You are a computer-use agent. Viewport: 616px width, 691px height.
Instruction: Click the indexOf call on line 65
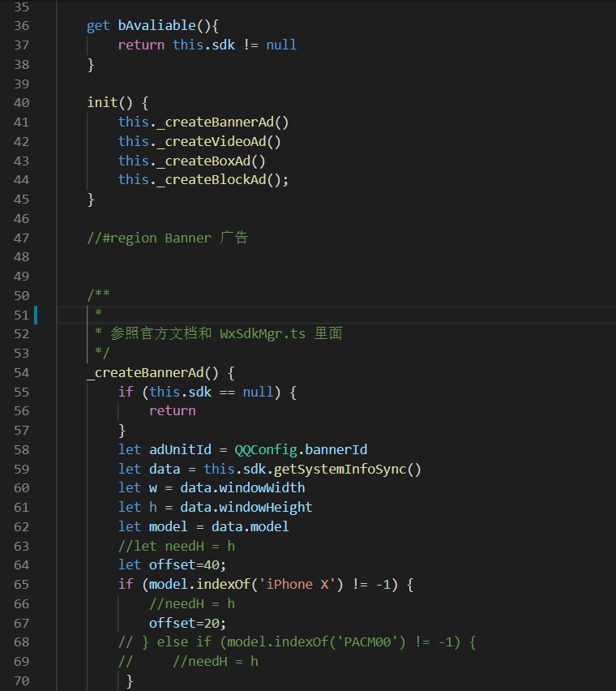coord(223,585)
